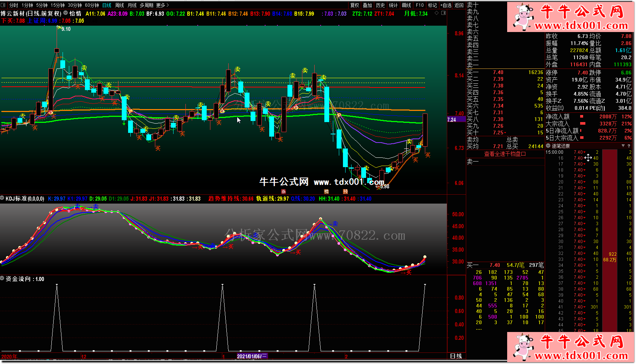Open the 资金流向 indicator dropdown
The image size is (636, 364).
coord(2,278)
